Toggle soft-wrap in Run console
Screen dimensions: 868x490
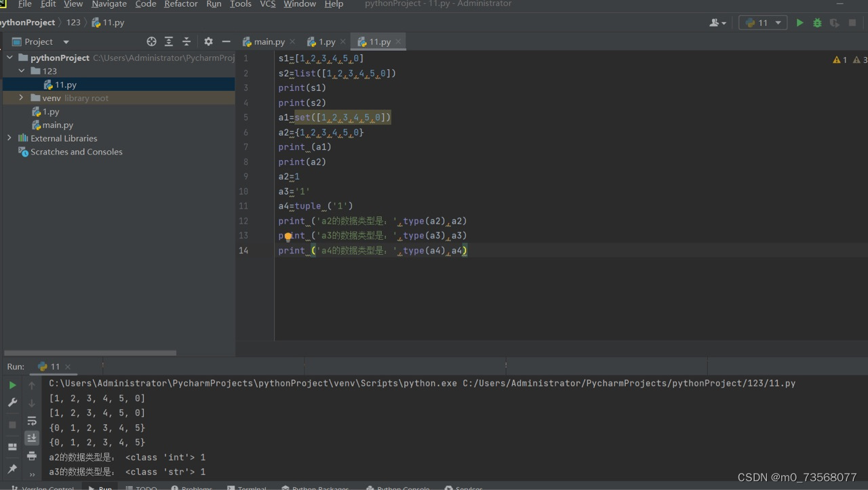(x=31, y=421)
